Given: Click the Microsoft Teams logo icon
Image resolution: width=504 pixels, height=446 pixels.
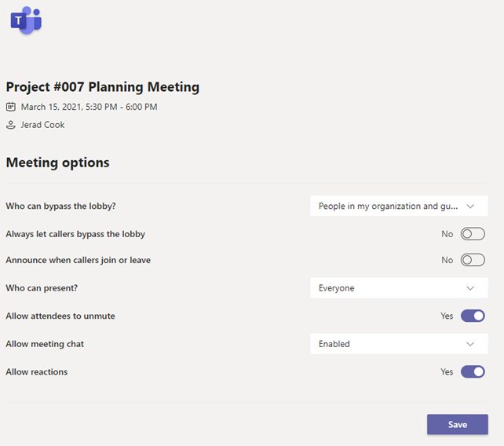Looking at the screenshot, I should (25, 20).
